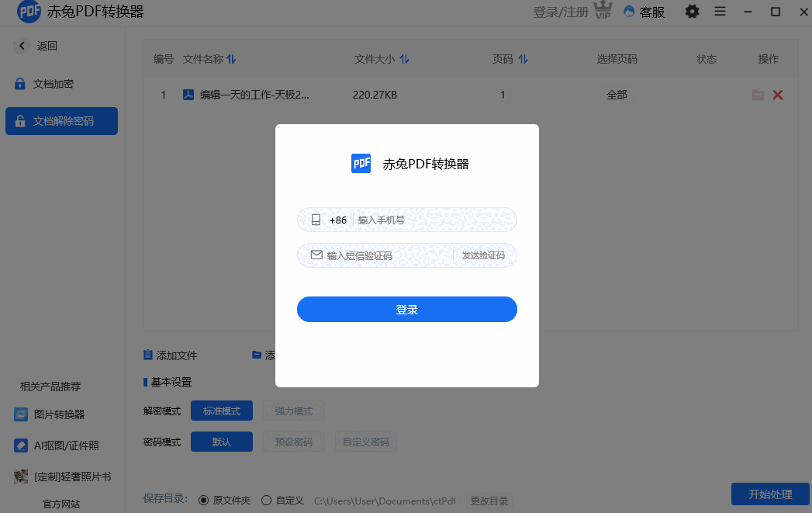Click the VIP crown icon in the title bar
This screenshot has height=513, width=812.
(x=603, y=10)
